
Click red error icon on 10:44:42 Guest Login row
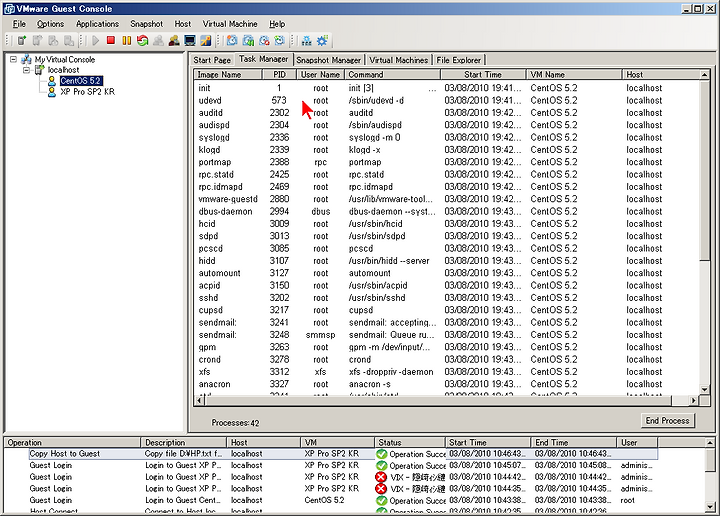[x=381, y=477]
